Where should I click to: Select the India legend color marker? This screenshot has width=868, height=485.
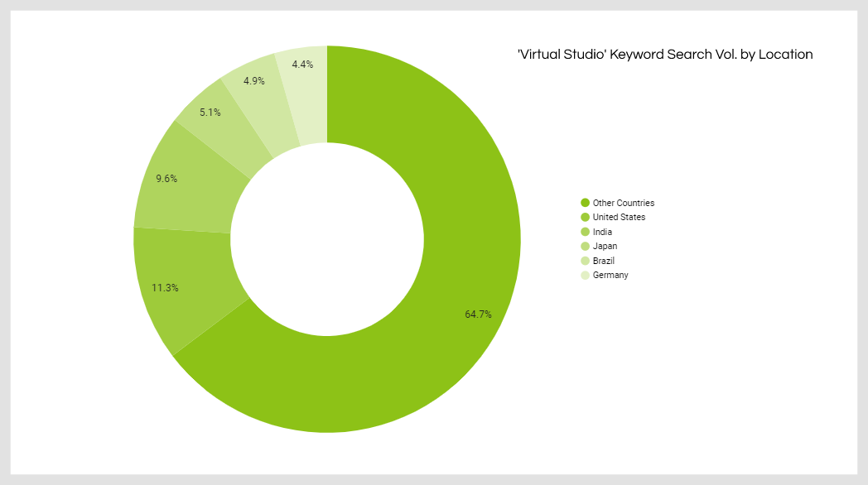click(585, 232)
